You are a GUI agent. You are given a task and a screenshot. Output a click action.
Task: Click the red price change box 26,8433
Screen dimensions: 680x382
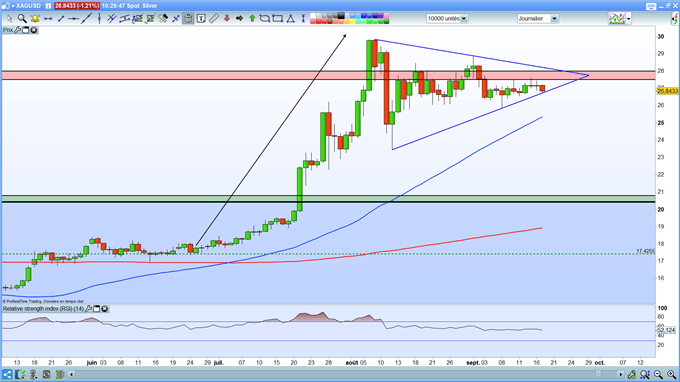(77, 6)
